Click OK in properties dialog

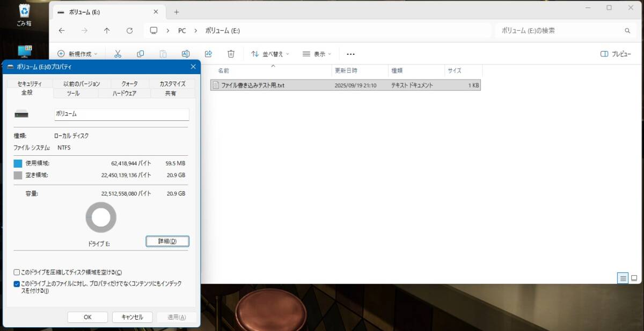point(87,317)
